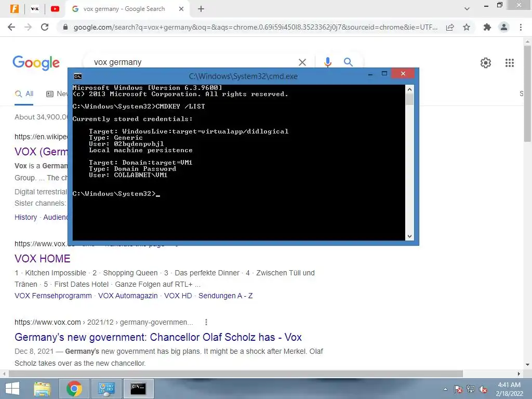Click the 'WindowsLive:target=virtualapp/didlogical' line
The height and width of the screenshot is (399, 532).
coord(189,131)
